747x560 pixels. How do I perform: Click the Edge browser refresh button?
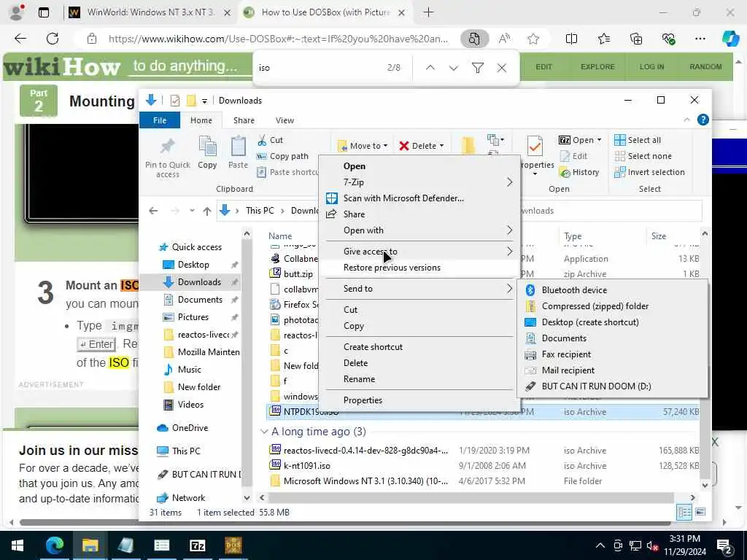[x=53, y=39]
